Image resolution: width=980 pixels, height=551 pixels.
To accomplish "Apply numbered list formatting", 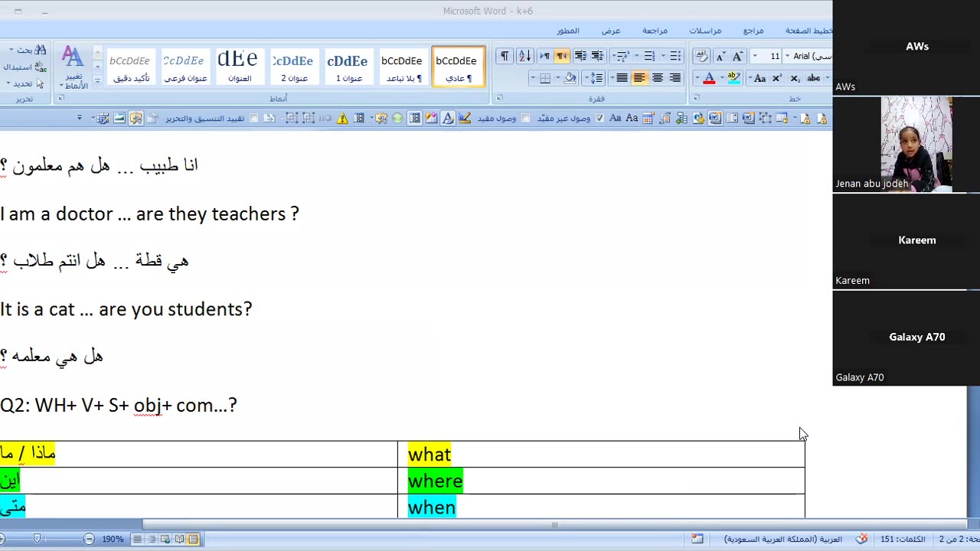I will point(649,56).
